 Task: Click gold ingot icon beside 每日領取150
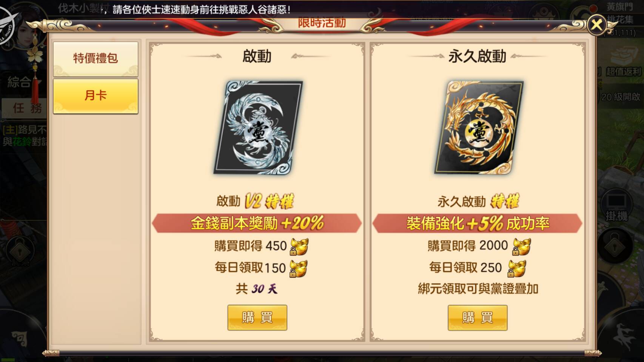[x=299, y=268]
